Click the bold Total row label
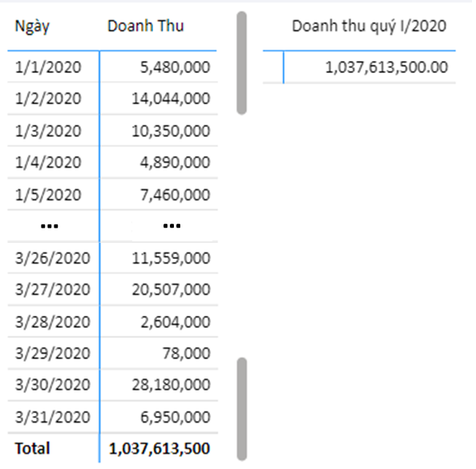 coord(33,448)
